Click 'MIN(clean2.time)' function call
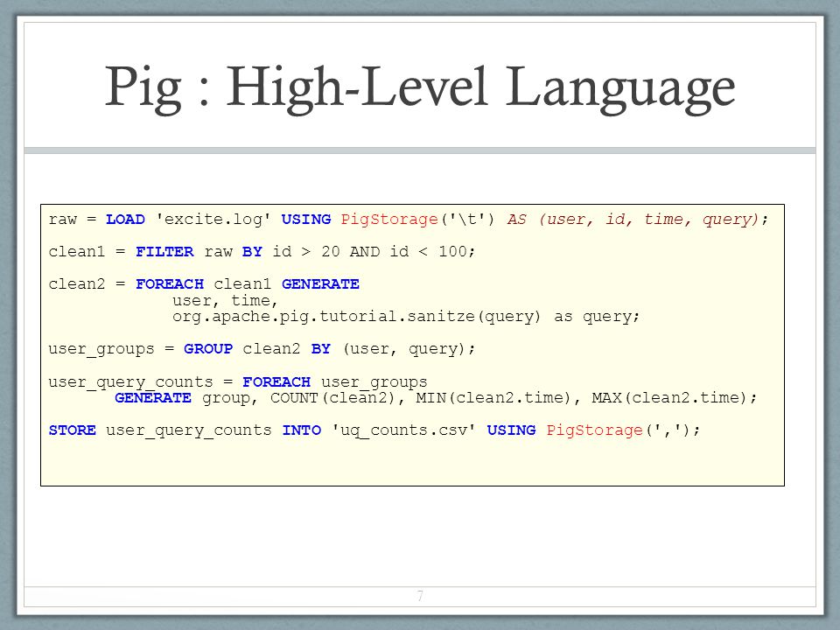Screen dimensions: 840x630 (493, 398)
